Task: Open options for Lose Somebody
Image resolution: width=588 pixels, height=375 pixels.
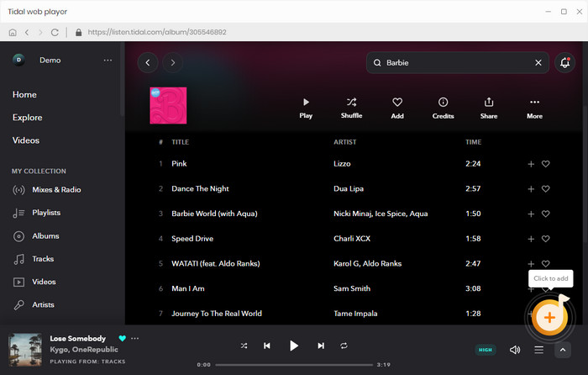Action: pyautogui.click(x=135, y=338)
